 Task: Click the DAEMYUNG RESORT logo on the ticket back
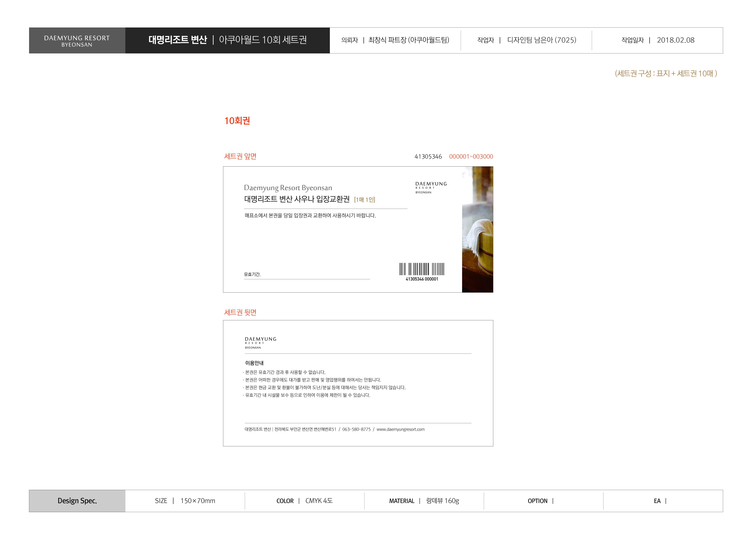click(260, 343)
